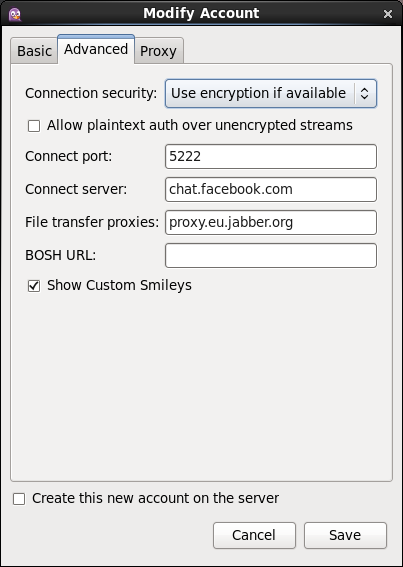Click the Cancel button
Image resolution: width=403 pixels, height=567 pixels.
(x=254, y=536)
